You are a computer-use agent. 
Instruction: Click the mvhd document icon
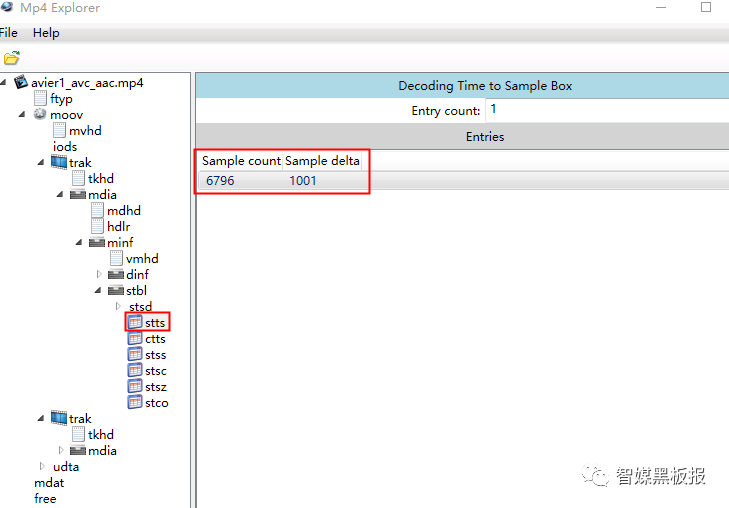click(x=59, y=130)
